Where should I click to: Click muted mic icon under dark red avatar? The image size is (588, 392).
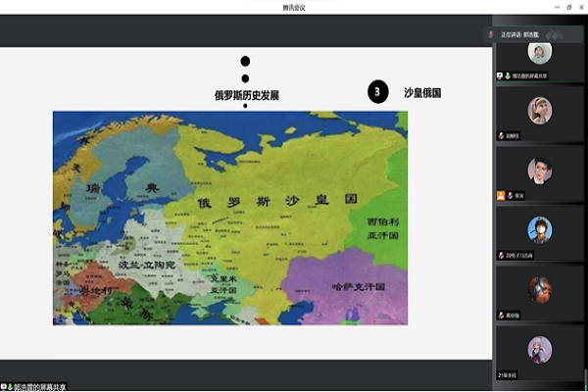502,315
